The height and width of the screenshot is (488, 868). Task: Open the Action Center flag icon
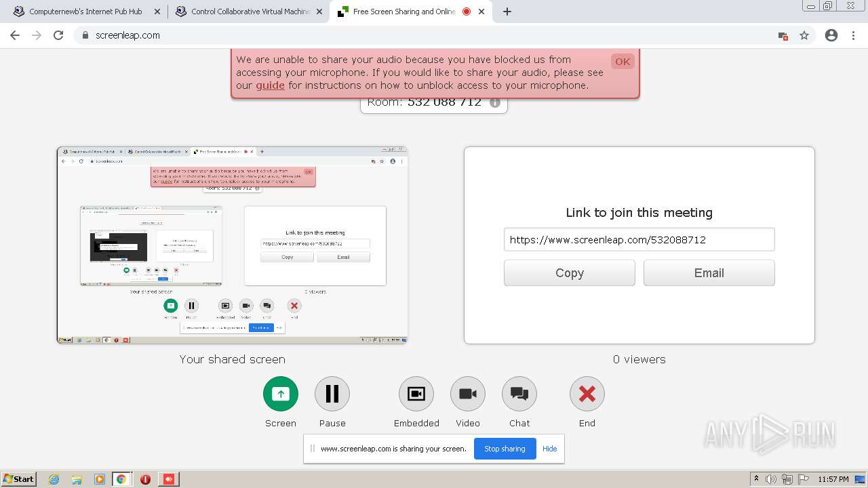tap(804, 479)
